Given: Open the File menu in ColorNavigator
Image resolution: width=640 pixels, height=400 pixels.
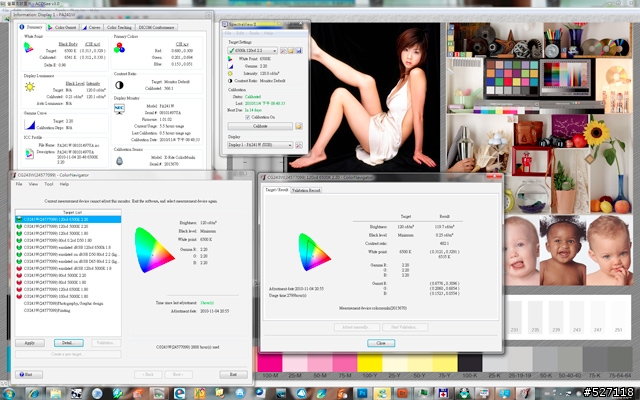Looking at the screenshot, I should (19, 184).
